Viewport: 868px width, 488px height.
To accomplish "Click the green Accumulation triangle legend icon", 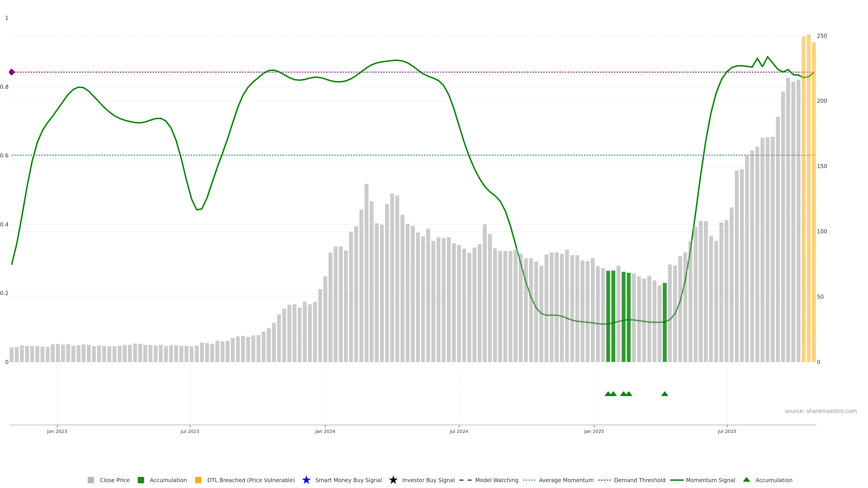I will (746, 480).
